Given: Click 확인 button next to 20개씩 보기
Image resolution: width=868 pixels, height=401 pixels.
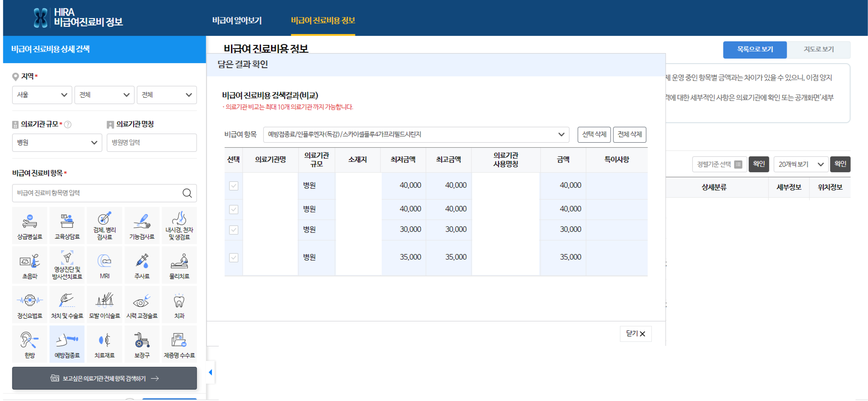Looking at the screenshot, I should coord(840,164).
